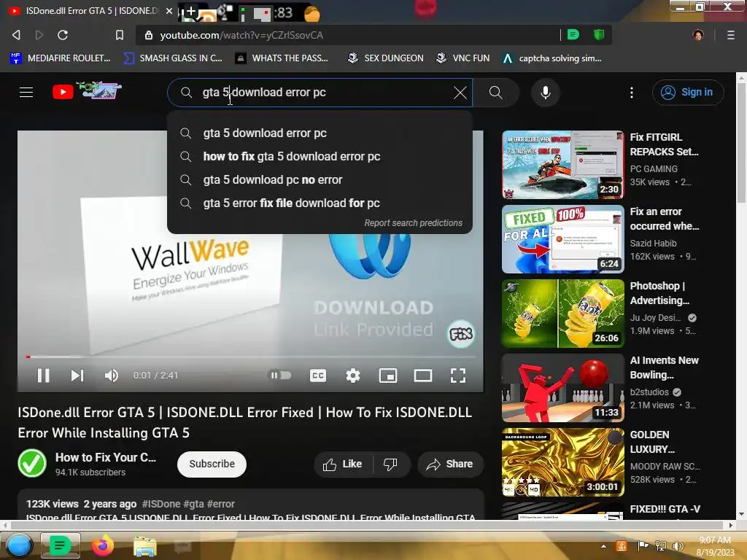Open Firefox from the taskbar
Viewport: 747px width, 560px height.
tap(103, 545)
